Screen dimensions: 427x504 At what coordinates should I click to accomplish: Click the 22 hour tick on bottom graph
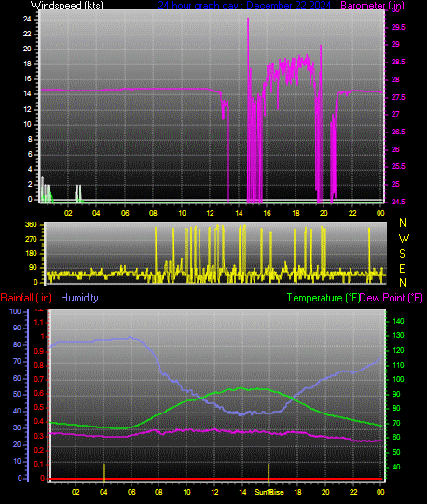pos(353,492)
